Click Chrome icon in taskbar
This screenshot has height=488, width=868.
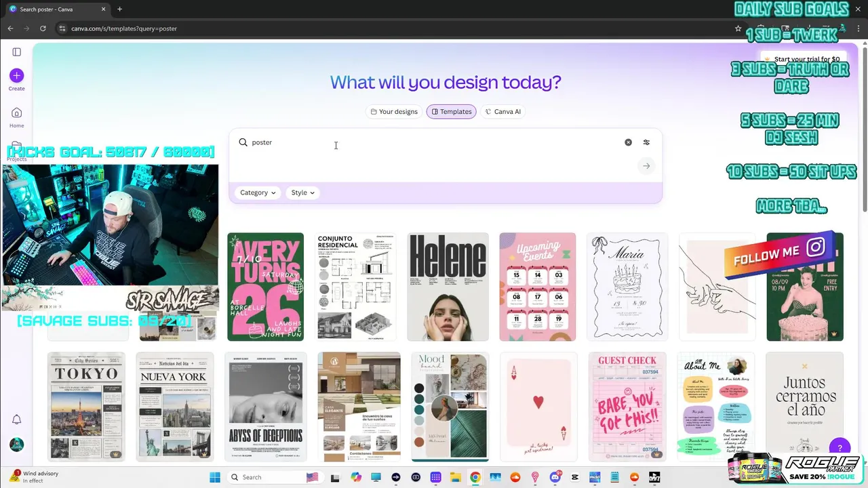click(475, 477)
